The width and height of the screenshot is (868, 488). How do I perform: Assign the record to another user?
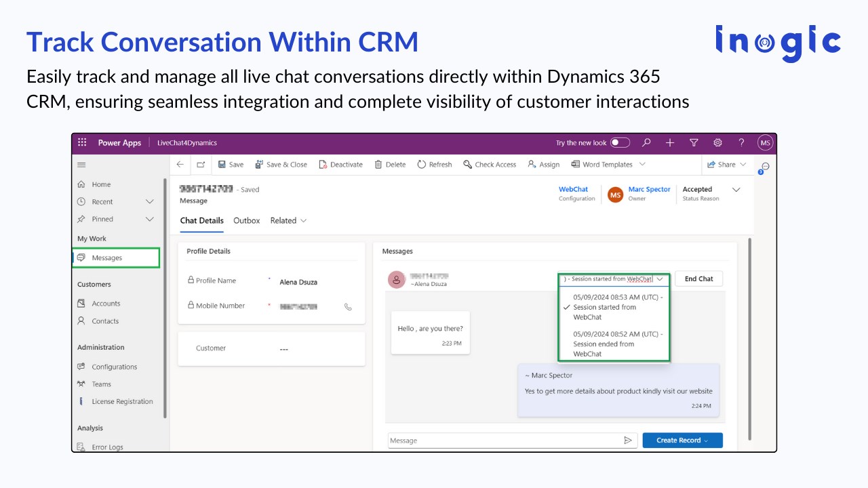tap(544, 164)
